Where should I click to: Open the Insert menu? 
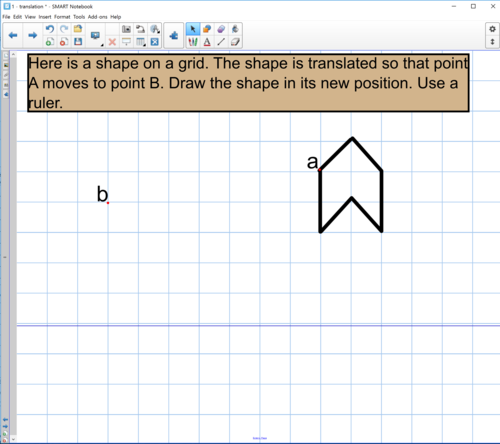[x=45, y=17]
